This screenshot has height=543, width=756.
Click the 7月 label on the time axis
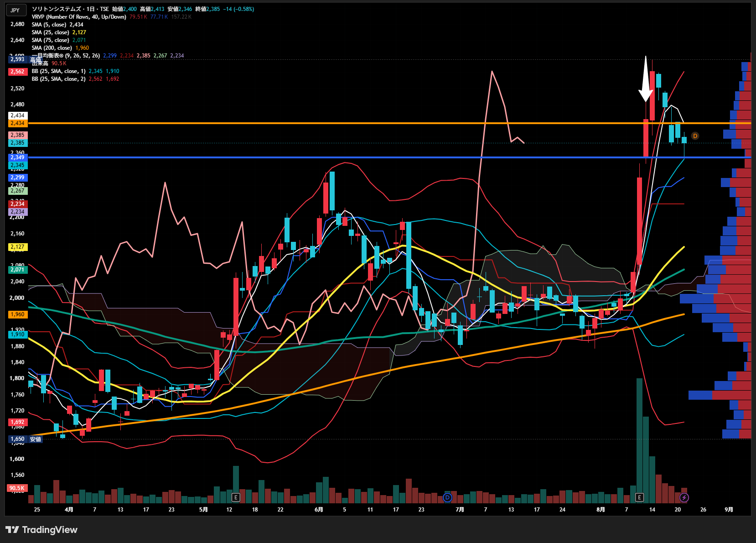(460, 510)
